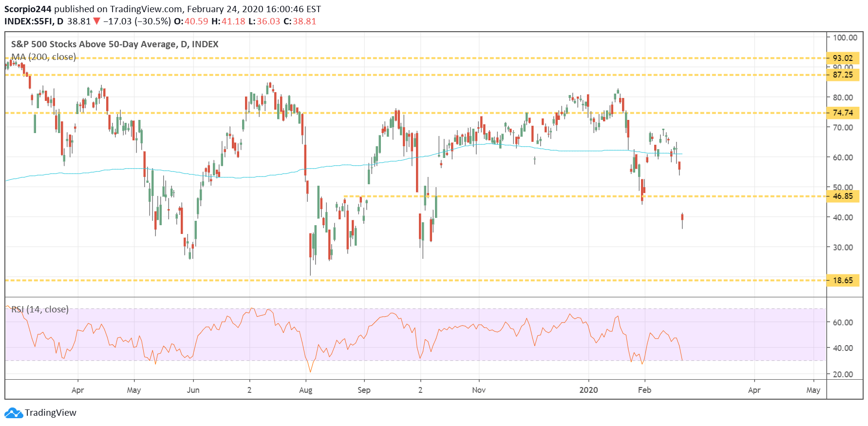Click the TradingView cloud logo icon
This screenshot has width=868, height=426.
14,413
